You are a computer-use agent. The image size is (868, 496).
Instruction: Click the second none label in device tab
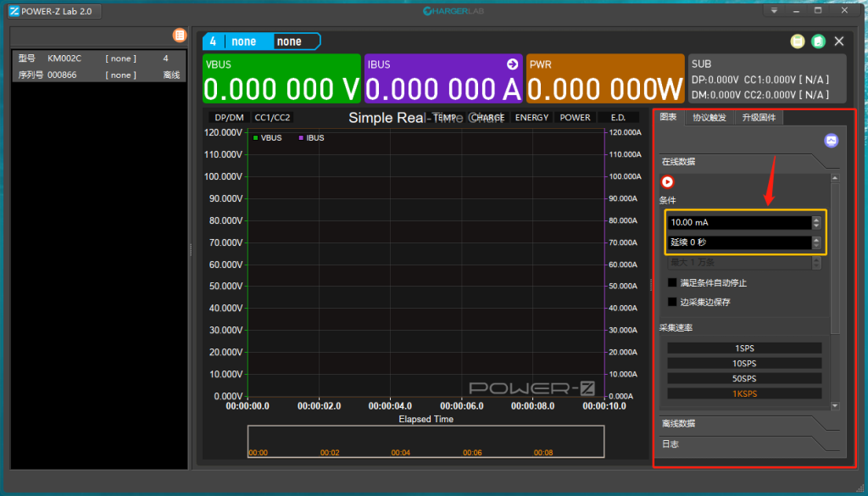point(289,42)
